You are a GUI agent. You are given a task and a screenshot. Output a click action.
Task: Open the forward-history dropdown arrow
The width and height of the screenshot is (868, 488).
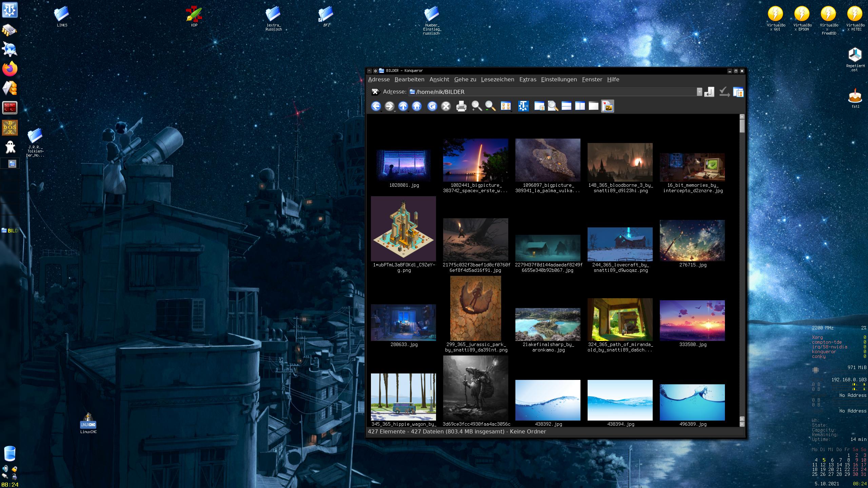[395, 111]
